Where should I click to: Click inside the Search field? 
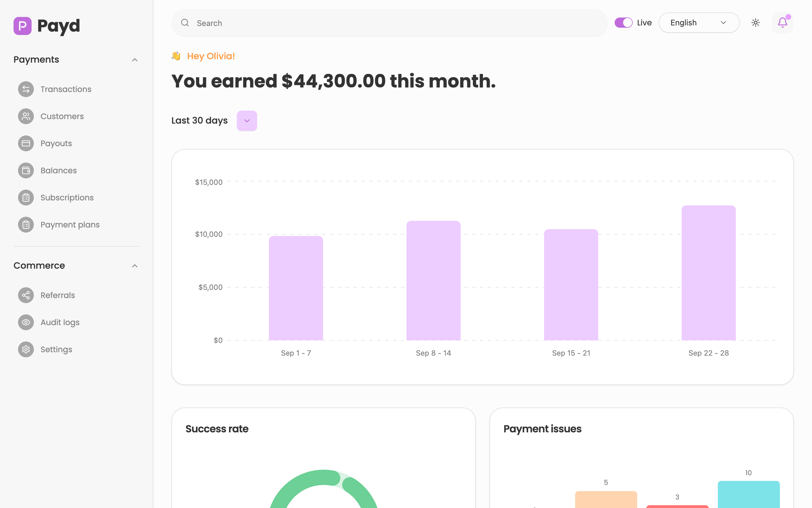pyautogui.click(x=389, y=23)
